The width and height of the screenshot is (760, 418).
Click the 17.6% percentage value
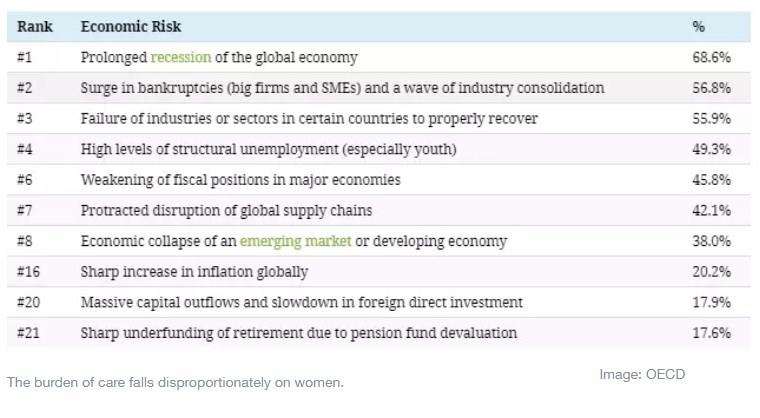[711, 333]
